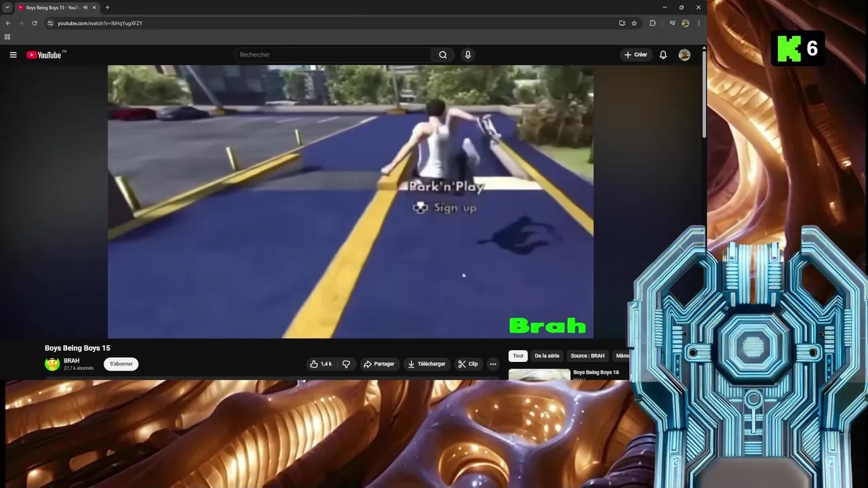Open the YouTube hamburger guide menu
Image resolution: width=868 pixels, height=488 pixels.
pyautogui.click(x=13, y=55)
